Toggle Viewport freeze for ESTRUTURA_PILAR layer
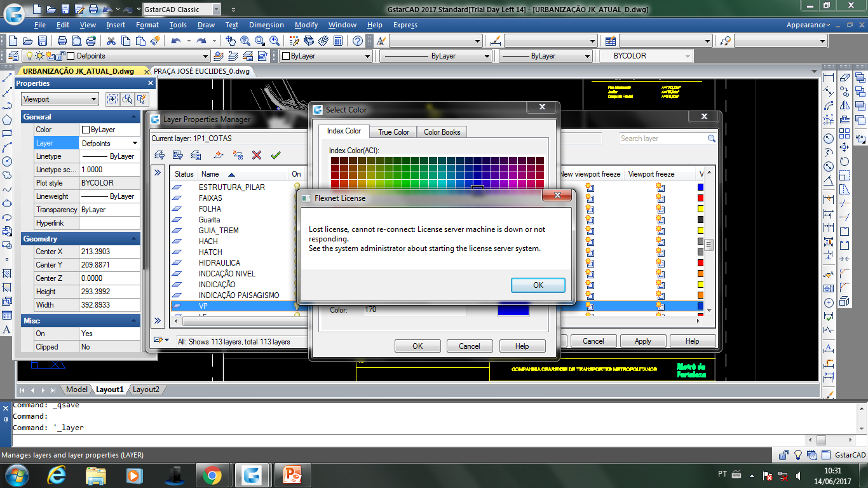The width and height of the screenshot is (868, 488). pos(660,187)
